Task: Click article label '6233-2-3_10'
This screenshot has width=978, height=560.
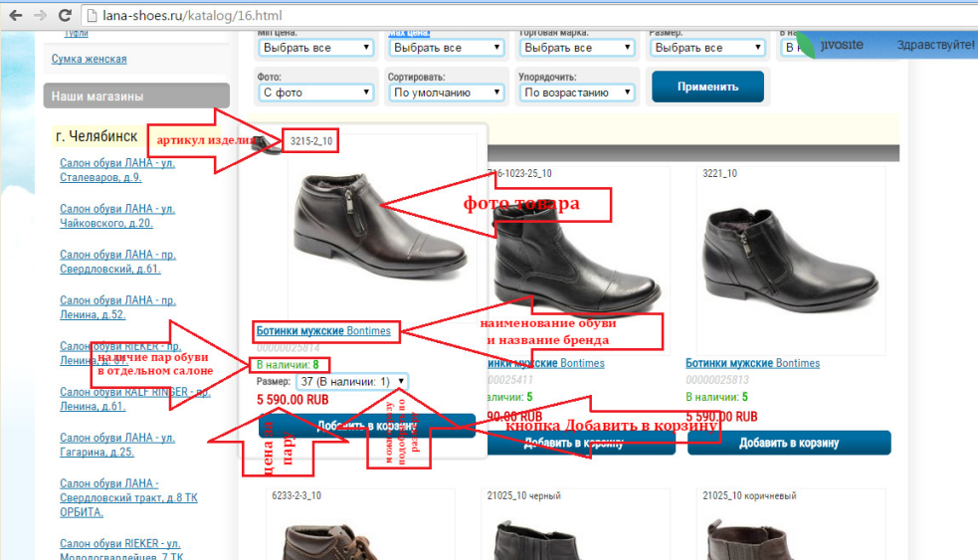Action: [x=296, y=495]
